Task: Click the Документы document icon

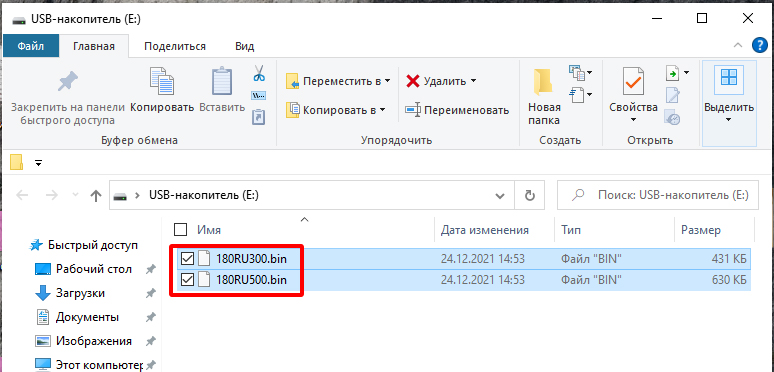Action: click(x=43, y=317)
